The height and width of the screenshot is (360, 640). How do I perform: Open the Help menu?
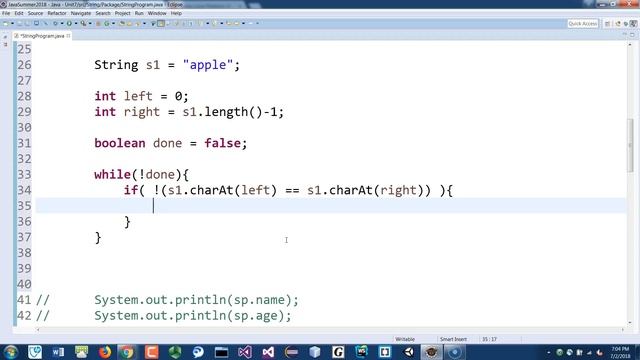click(x=176, y=13)
